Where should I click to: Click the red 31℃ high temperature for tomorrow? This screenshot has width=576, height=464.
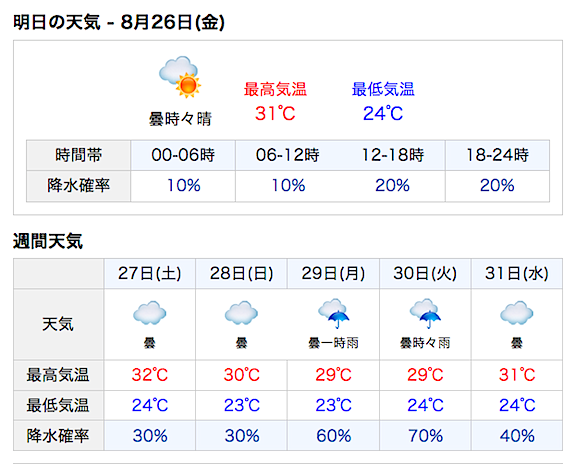[x=275, y=113]
